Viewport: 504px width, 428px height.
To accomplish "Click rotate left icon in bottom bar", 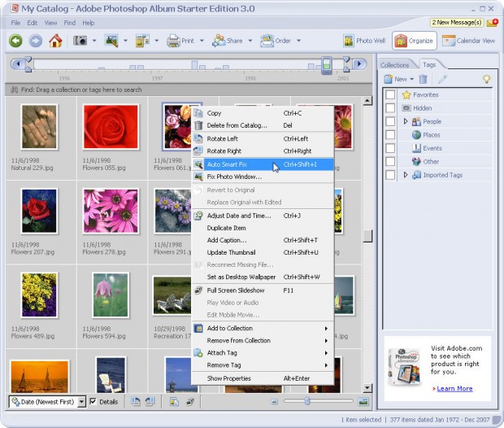I will coord(135,401).
